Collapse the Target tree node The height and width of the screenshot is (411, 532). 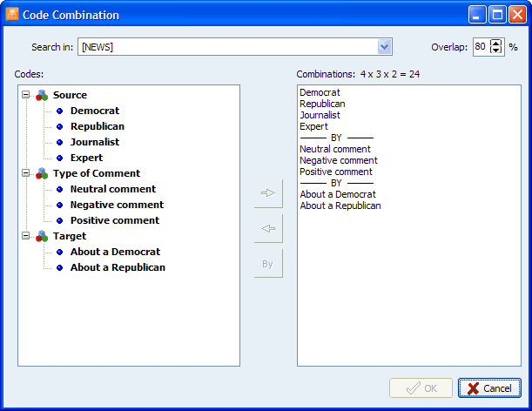click(25, 237)
